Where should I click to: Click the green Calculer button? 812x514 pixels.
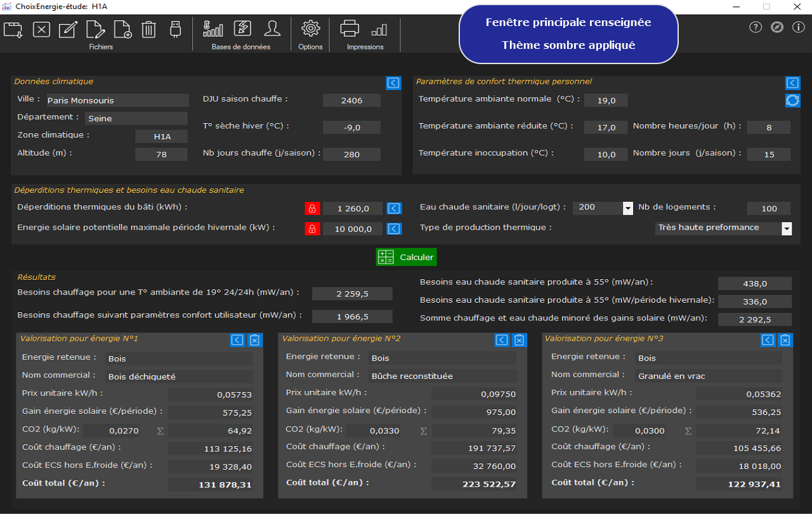406,257
